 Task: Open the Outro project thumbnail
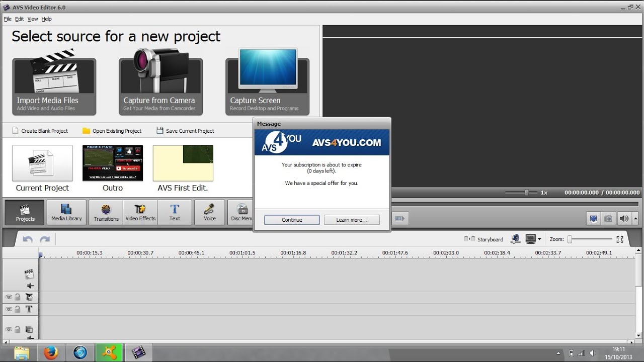pos(113,163)
